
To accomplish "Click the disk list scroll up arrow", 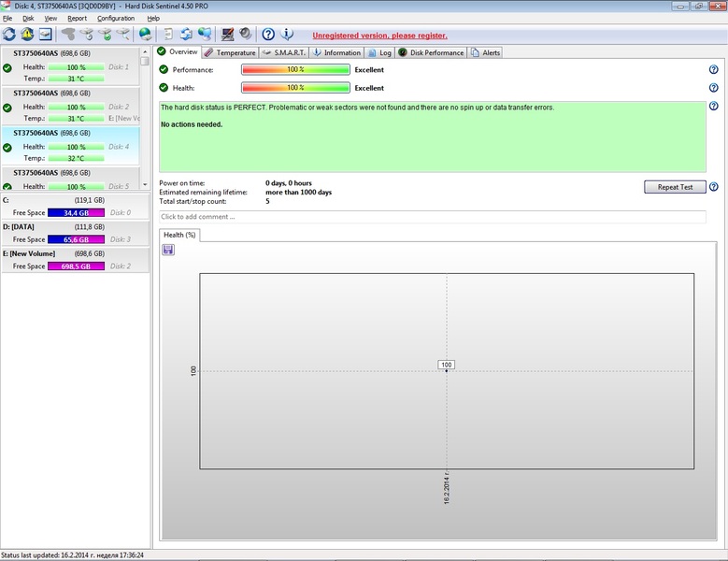I will [x=145, y=51].
